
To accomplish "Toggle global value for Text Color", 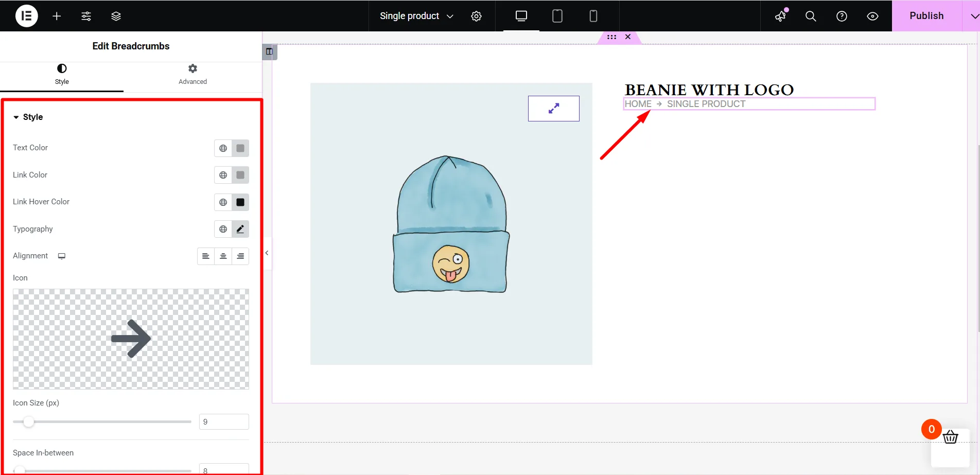I will [223, 148].
